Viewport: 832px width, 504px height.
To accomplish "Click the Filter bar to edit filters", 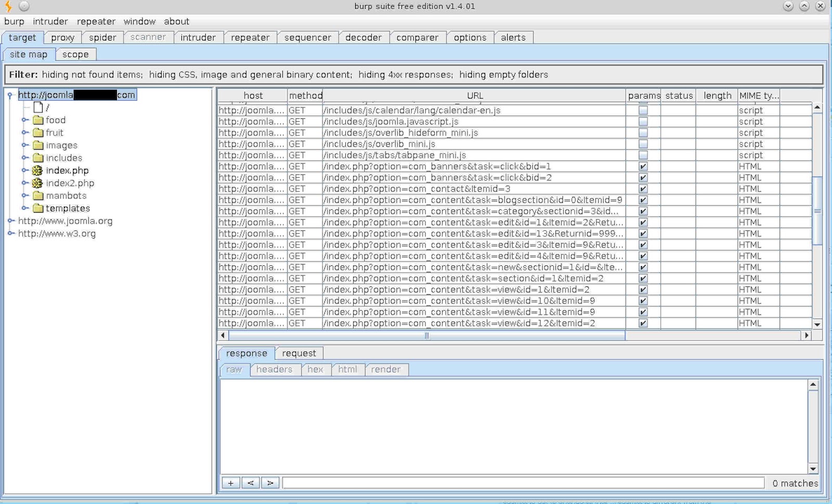I will tap(414, 74).
